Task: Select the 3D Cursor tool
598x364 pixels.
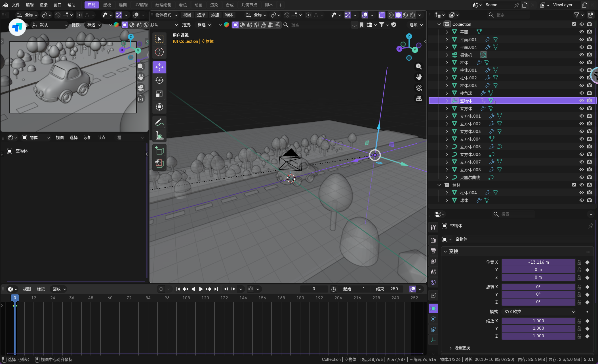Action: click(x=159, y=52)
